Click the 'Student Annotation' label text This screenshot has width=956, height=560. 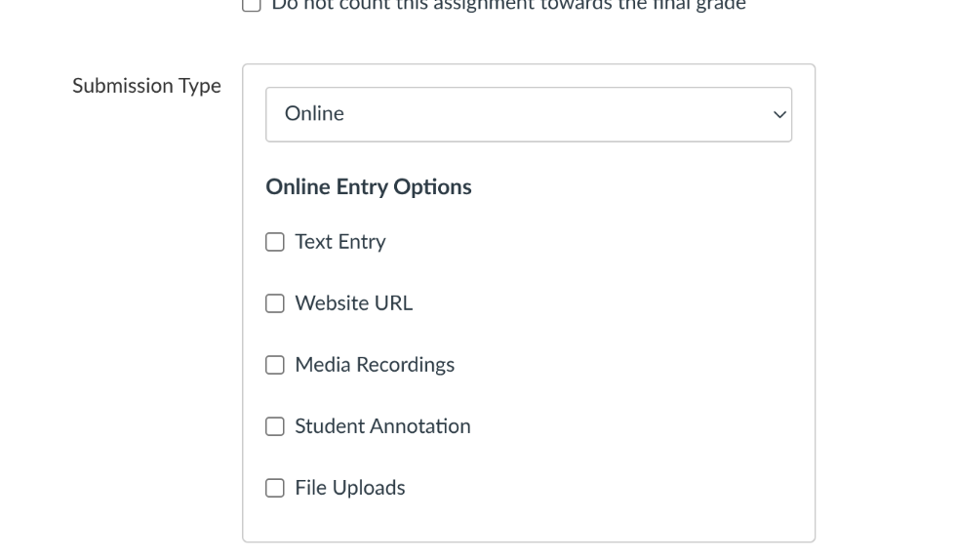(382, 426)
